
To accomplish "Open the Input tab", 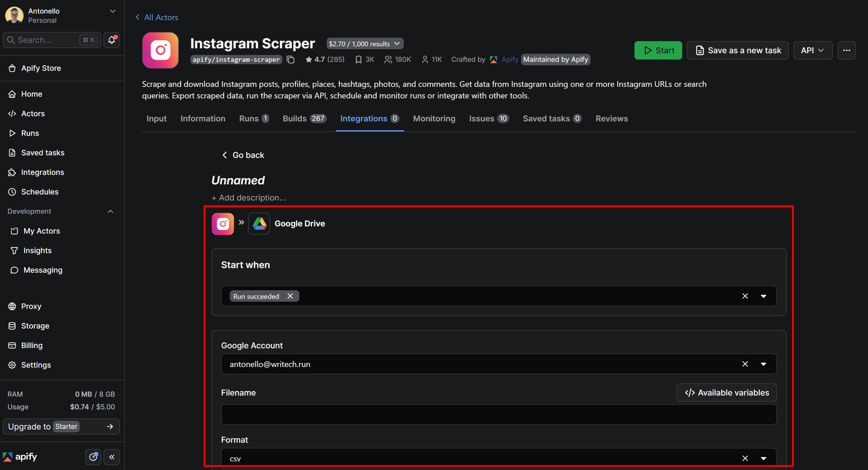I will [x=156, y=118].
